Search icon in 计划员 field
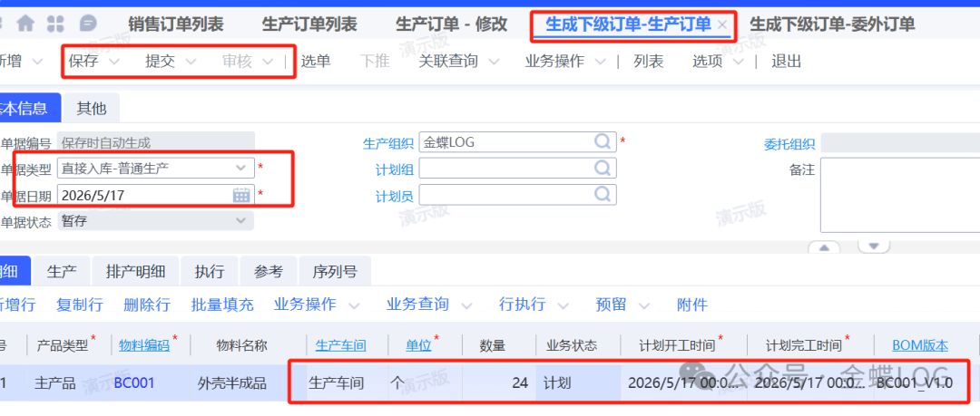 [603, 194]
